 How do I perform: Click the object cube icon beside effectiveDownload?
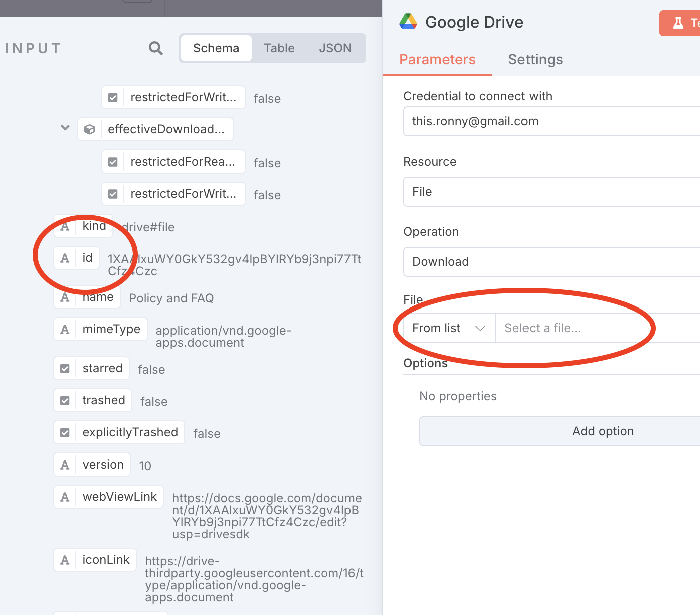coord(90,129)
